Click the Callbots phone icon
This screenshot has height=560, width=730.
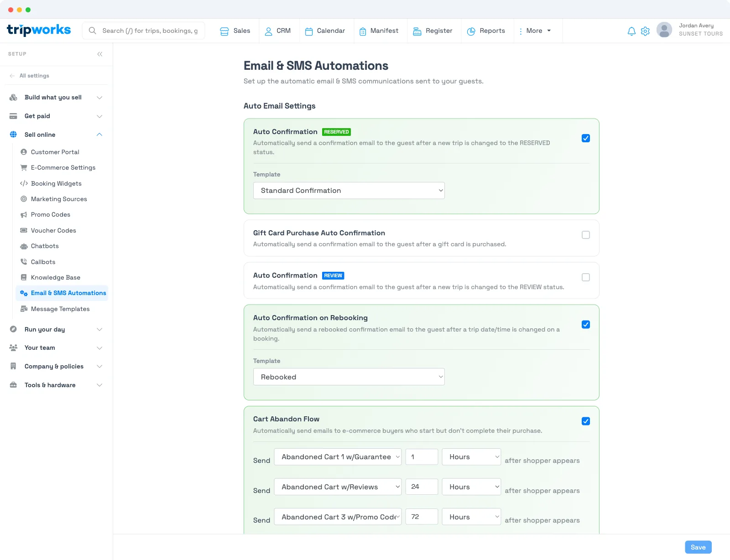click(x=24, y=262)
